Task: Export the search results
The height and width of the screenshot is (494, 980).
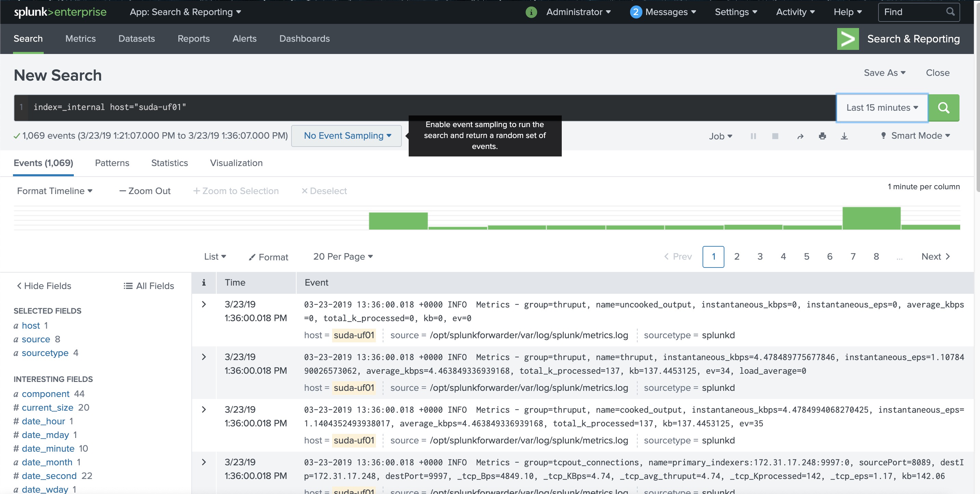Action: pyautogui.click(x=845, y=136)
